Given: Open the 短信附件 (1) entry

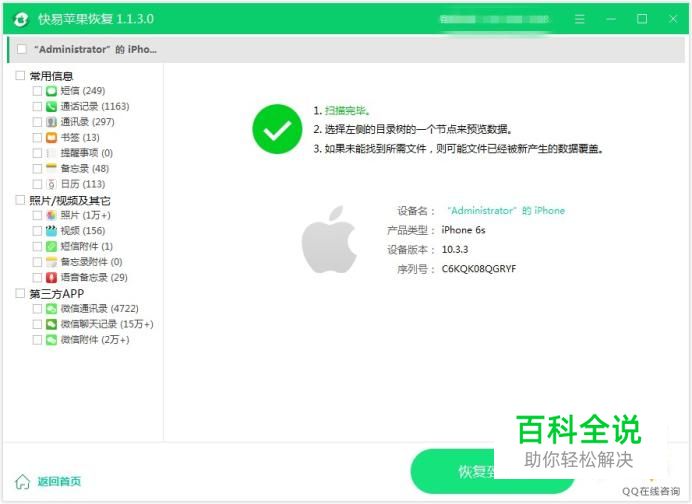Looking at the screenshot, I should pyautogui.click(x=86, y=246).
